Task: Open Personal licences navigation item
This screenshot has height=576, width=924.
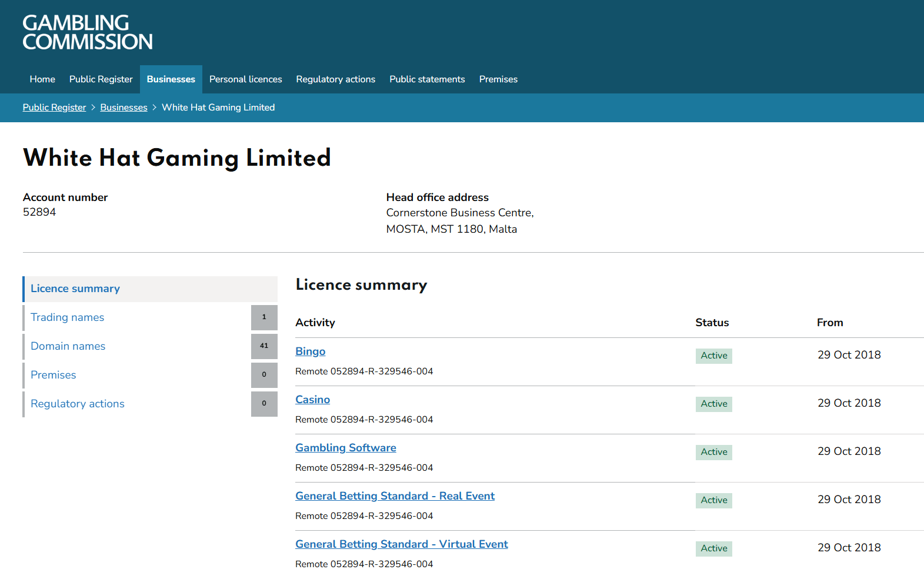Action: [246, 79]
